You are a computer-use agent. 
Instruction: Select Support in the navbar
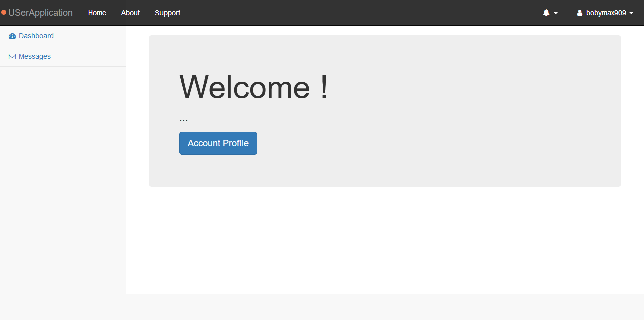click(x=168, y=13)
